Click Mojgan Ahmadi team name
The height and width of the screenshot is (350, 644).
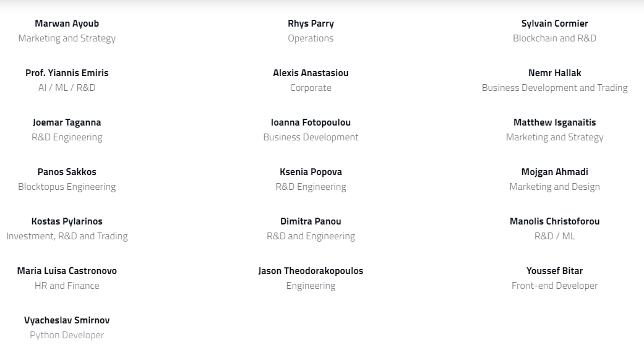[554, 172]
